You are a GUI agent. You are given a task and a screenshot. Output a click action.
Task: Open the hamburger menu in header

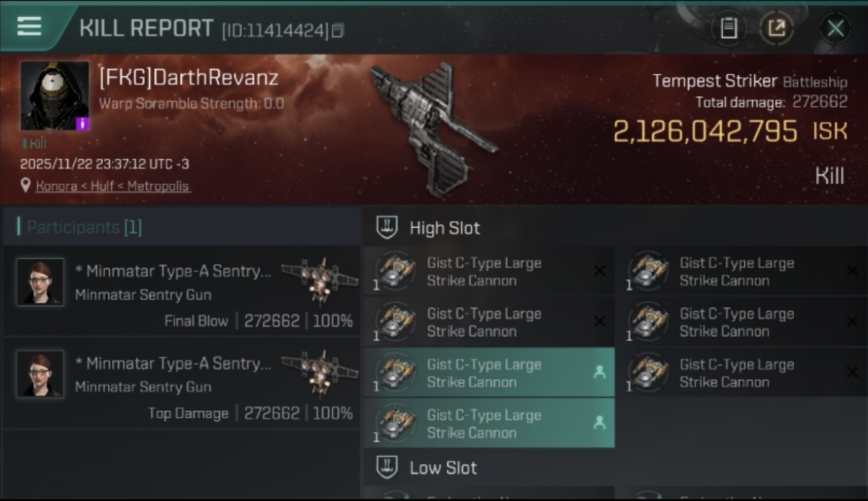29,26
